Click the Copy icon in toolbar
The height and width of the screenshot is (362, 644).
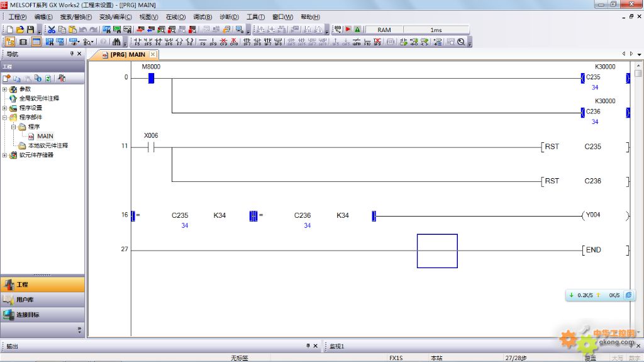(62, 30)
